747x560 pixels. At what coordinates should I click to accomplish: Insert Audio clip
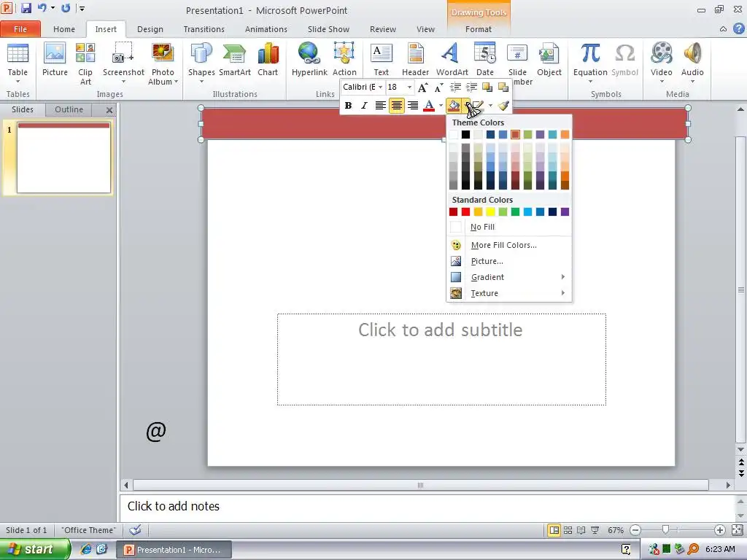click(692, 63)
